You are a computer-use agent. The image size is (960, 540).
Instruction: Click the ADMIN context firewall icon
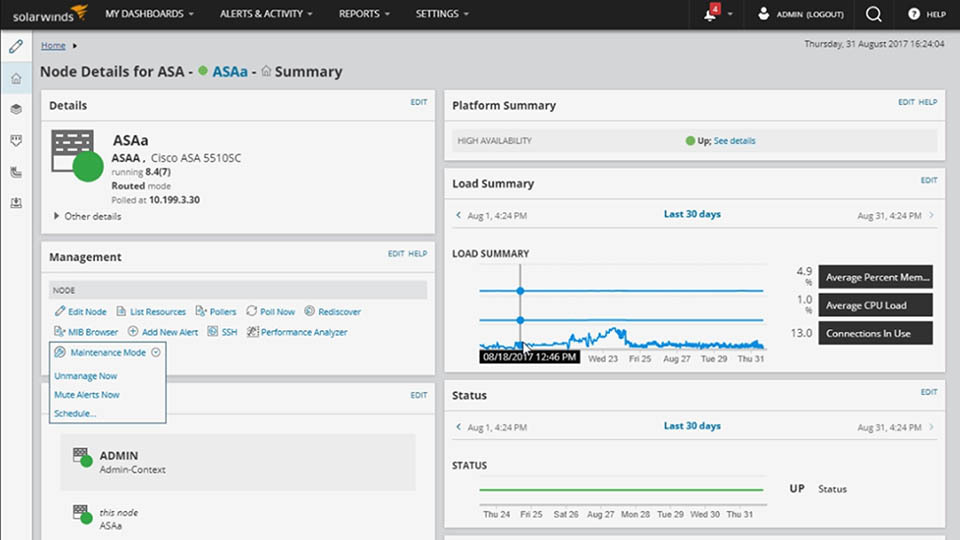click(82, 456)
